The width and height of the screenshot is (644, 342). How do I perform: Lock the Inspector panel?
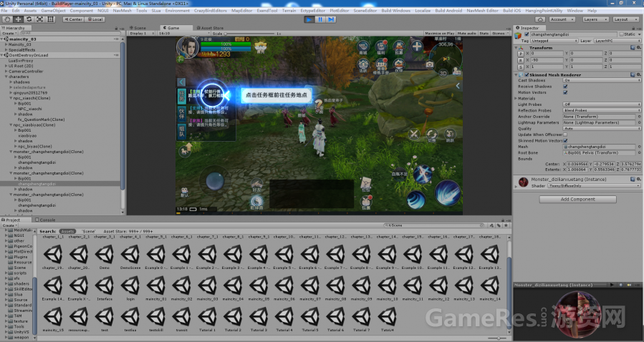(634, 28)
